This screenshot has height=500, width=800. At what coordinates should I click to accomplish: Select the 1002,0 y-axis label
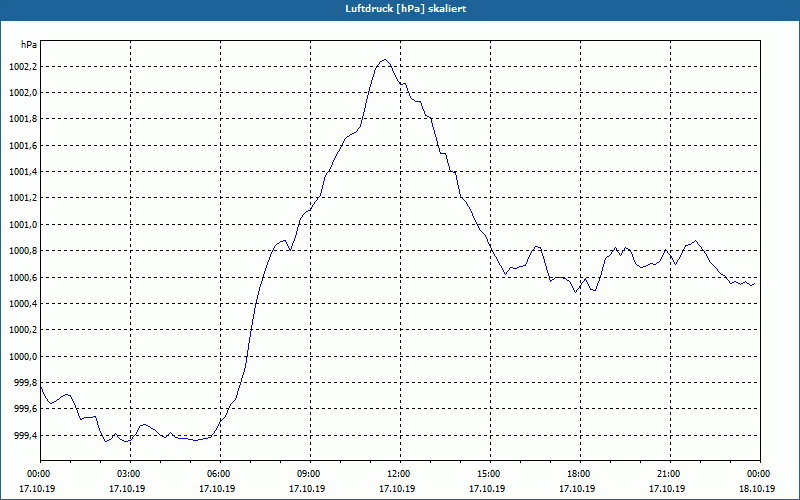[23, 93]
